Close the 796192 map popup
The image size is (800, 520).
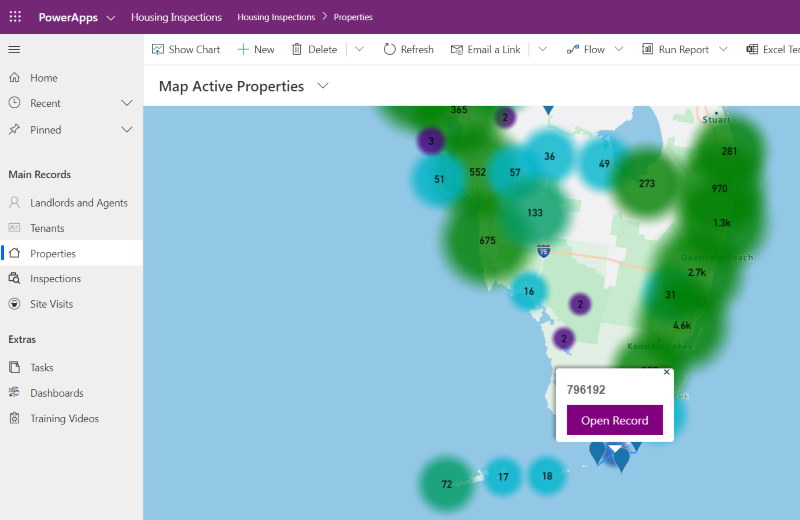click(x=666, y=372)
